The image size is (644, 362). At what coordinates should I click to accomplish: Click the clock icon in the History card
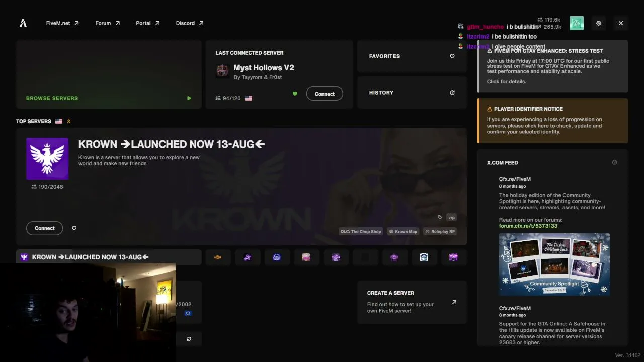click(452, 93)
